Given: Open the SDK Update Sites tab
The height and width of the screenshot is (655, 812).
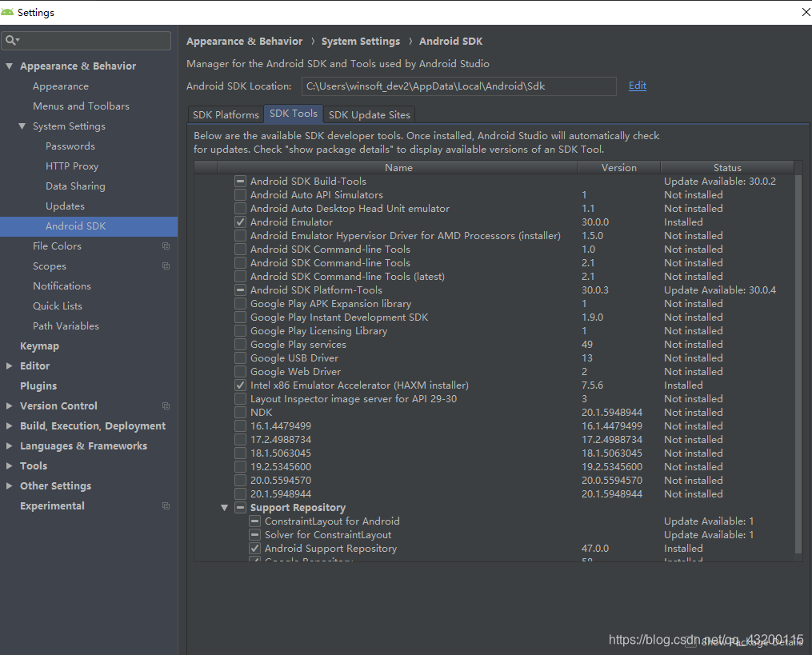Looking at the screenshot, I should point(370,114).
